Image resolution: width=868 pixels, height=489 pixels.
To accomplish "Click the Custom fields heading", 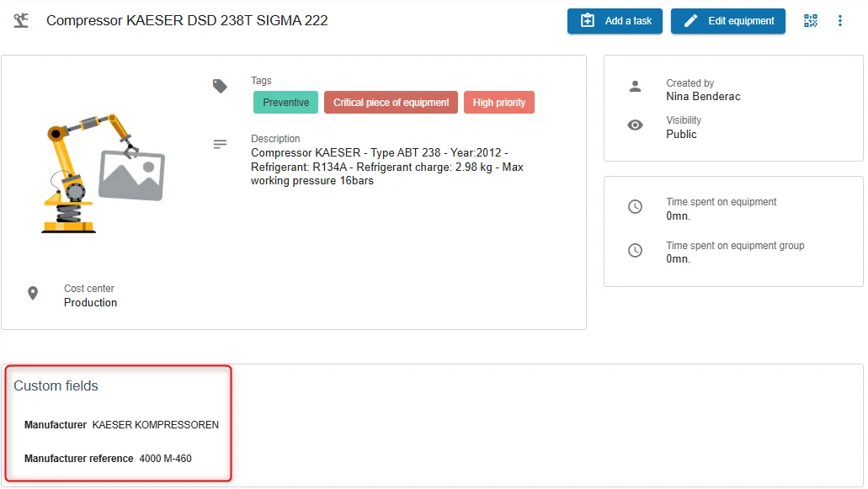I will 56,385.
